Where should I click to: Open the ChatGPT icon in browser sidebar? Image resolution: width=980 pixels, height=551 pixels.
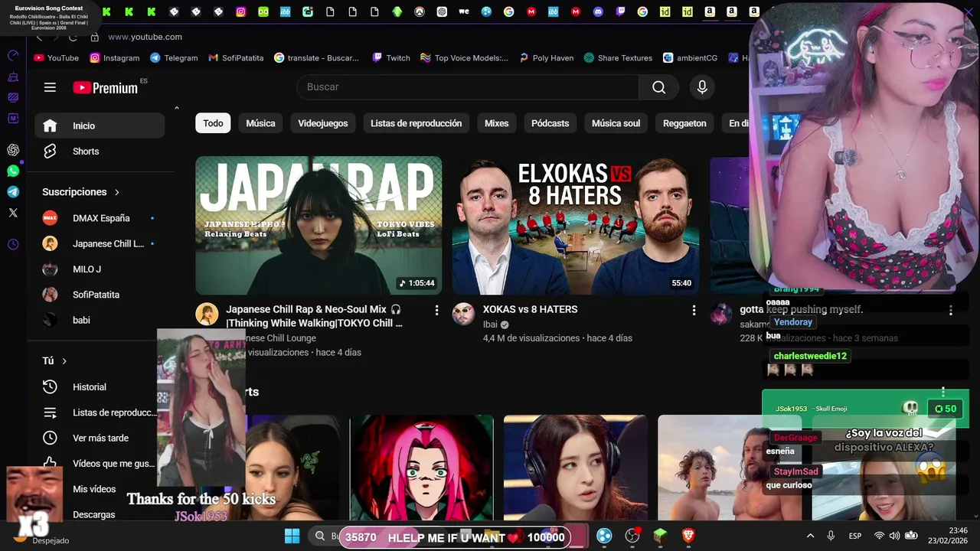(x=13, y=150)
